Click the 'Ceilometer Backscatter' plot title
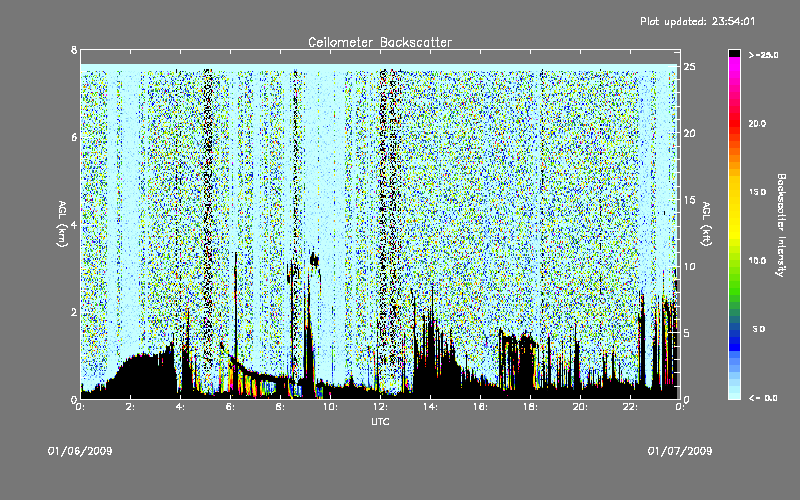Screen dimensions: 800x500 380,42
